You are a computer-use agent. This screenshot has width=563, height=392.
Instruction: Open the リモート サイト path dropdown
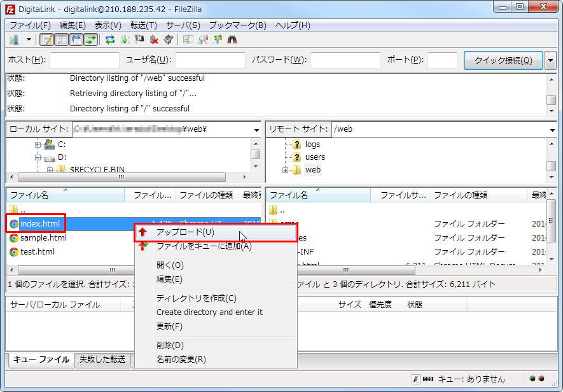(x=552, y=130)
